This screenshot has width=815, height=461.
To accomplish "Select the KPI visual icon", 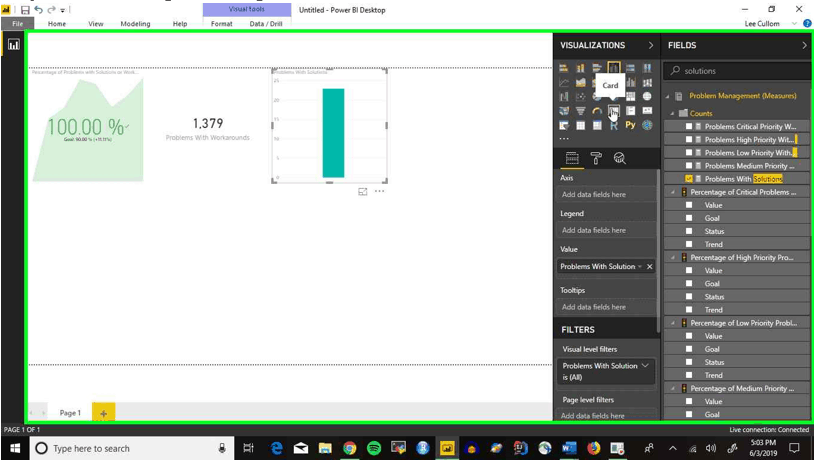I will [647, 111].
